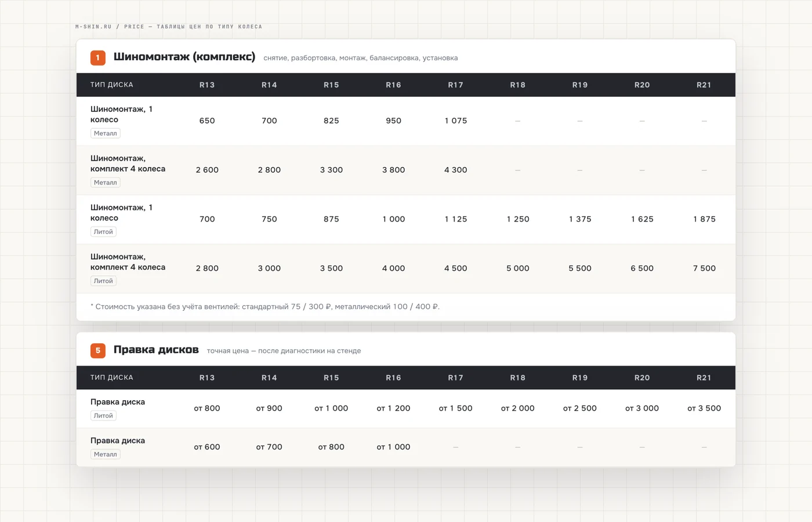Click price 1 125 in the Литой single-wheel row
Screen dimensions: 812x522
[x=455, y=219]
